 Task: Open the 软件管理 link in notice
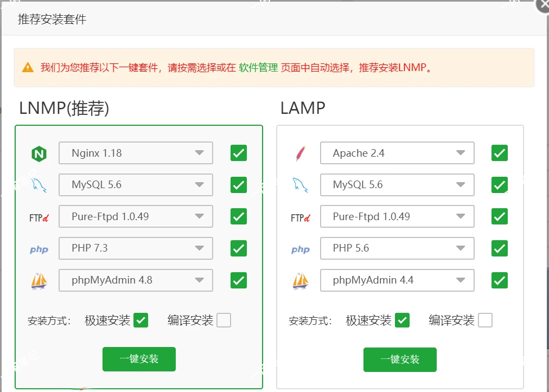click(x=258, y=68)
